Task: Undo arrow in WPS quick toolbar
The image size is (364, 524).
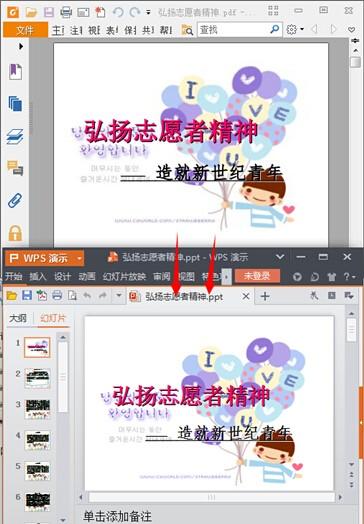Action: point(87,295)
